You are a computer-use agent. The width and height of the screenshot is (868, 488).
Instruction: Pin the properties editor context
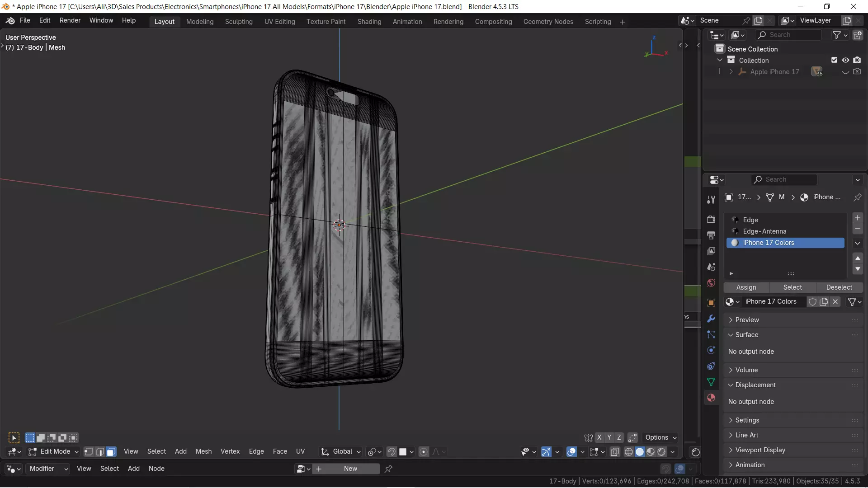click(857, 197)
